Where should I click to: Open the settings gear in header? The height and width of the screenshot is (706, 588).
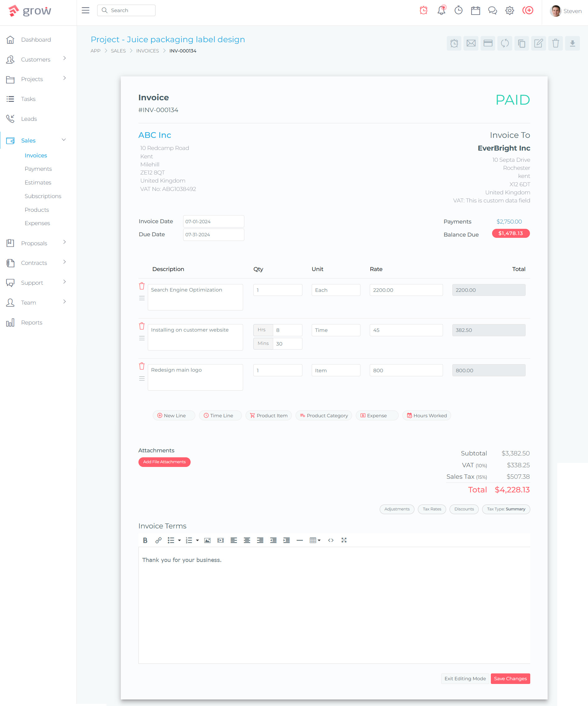point(509,11)
